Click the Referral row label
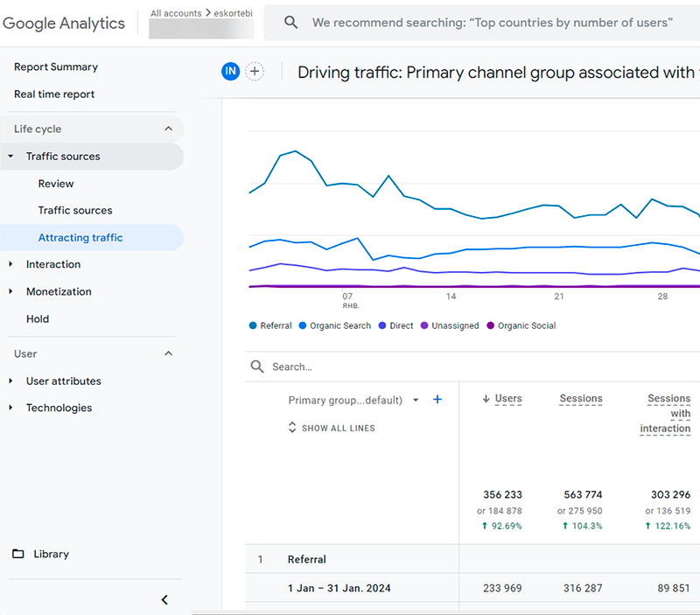Screen dimensions: 700x615 point(307,559)
